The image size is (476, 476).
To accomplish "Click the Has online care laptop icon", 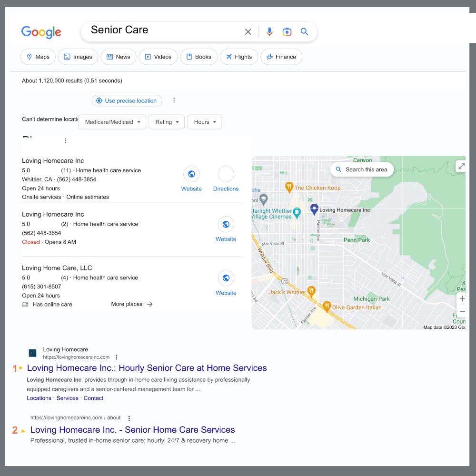I will (x=25, y=304).
